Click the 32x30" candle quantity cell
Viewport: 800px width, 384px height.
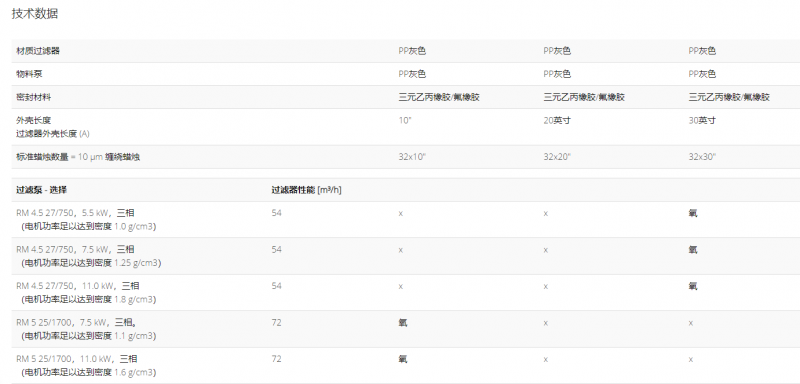point(703,157)
